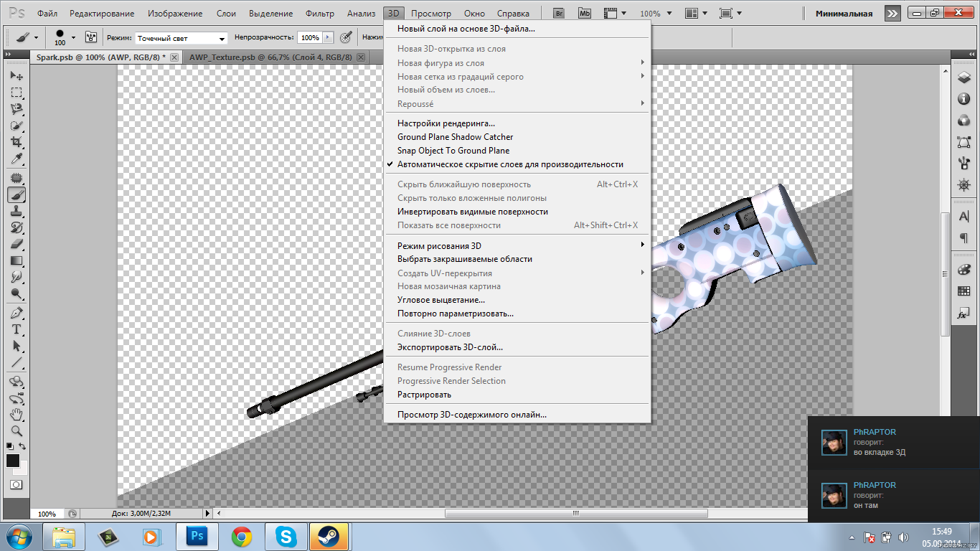Select the Eyedropper tool
The height and width of the screenshot is (551, 980).
(x=17, y=159)
